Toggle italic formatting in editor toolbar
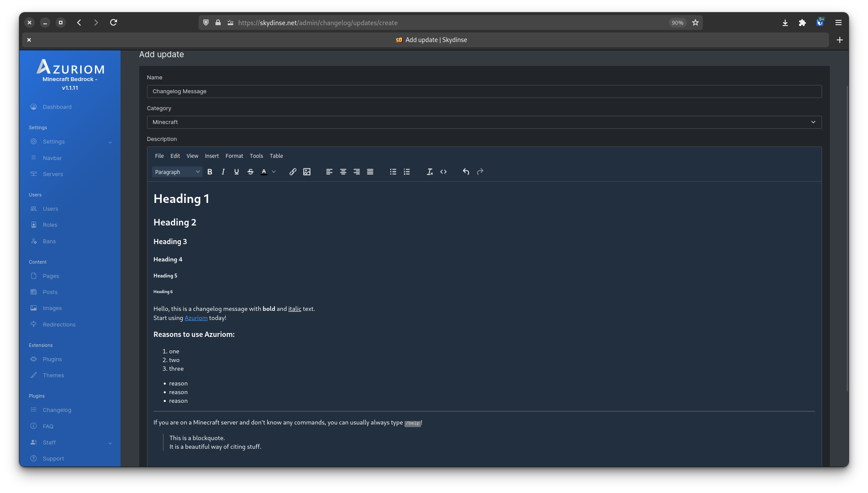Image resolution: width=868 pixels, height=493 pixels. point(223,172)
